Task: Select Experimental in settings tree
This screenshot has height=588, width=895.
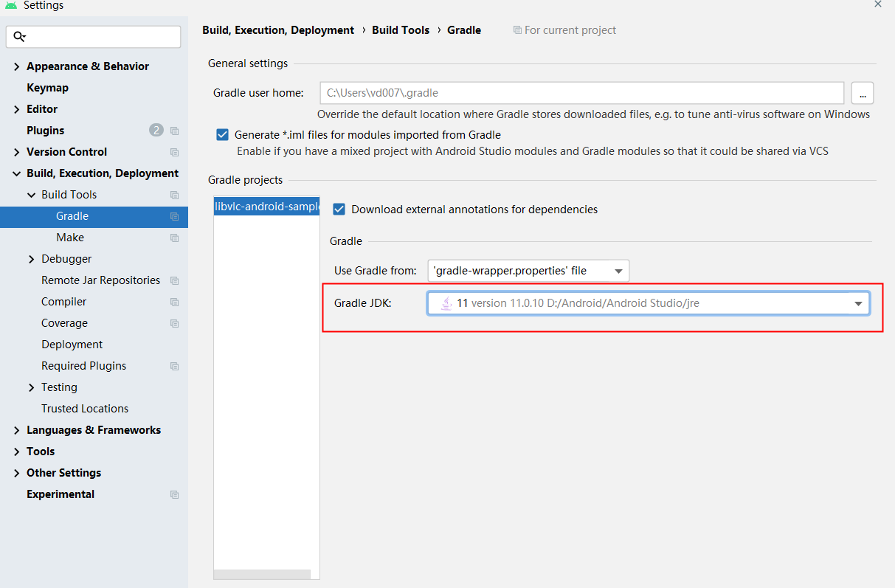Action: pos(61,494)
